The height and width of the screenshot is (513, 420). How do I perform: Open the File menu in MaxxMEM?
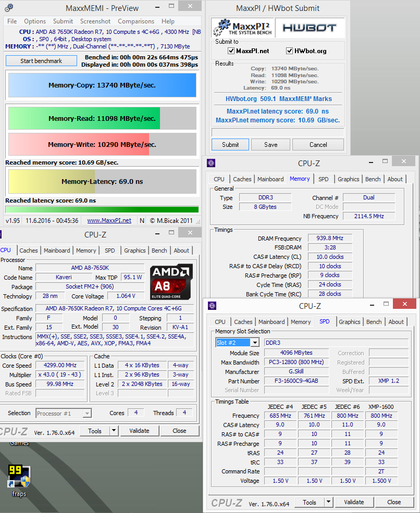coord(12,21)
